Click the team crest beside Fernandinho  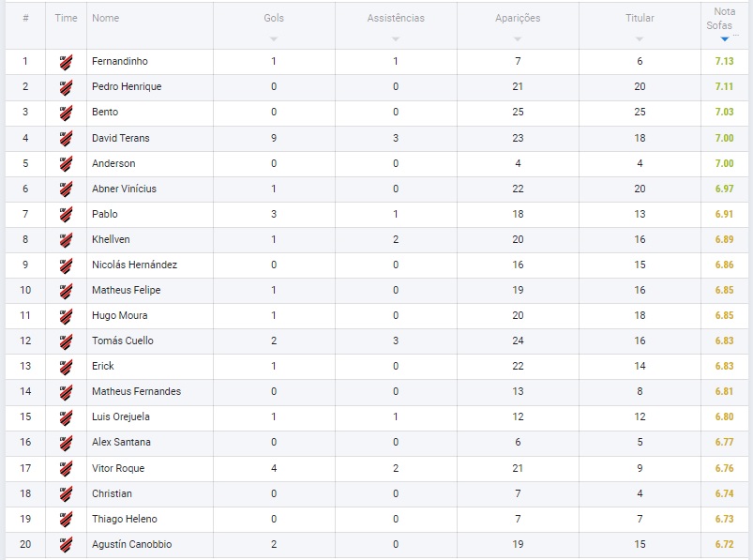click(x=66, y=62)
